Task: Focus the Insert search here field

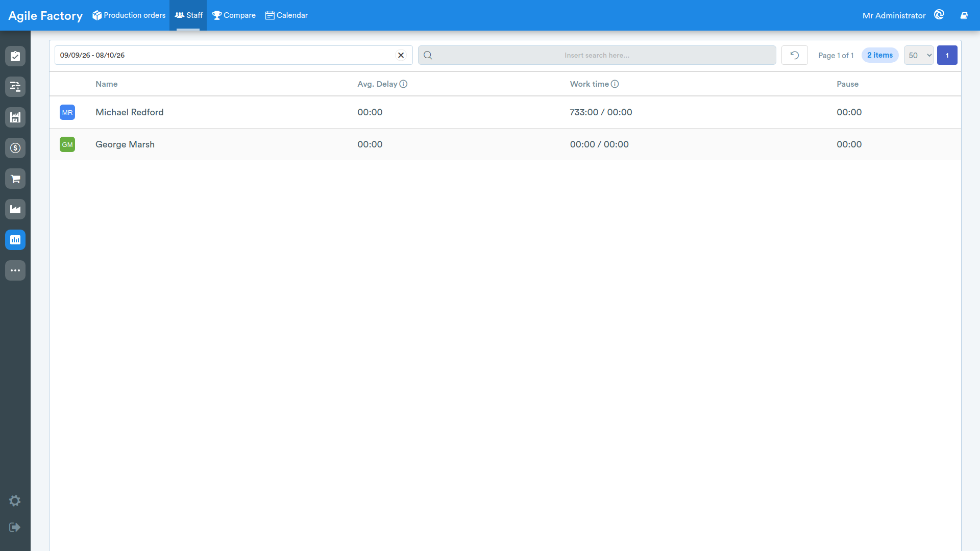Action: tap(597, 55)
